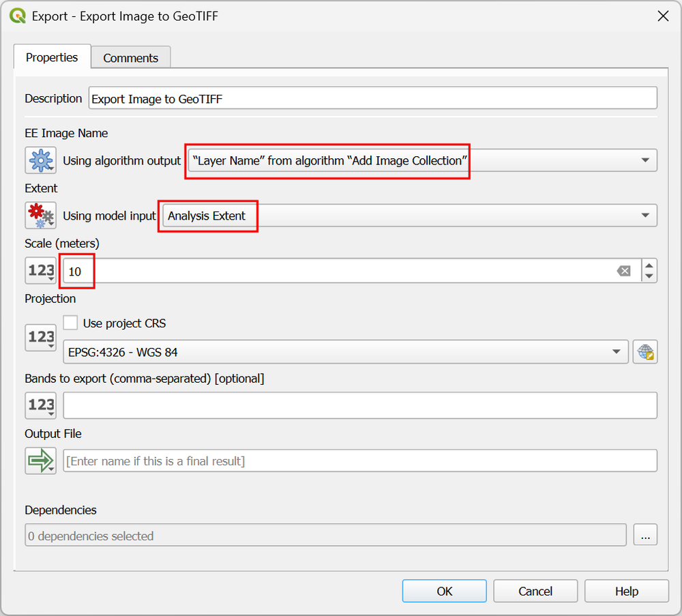
Task: Close the Export Image to GeoTIFF dialog
Action: tap(663, 16)
